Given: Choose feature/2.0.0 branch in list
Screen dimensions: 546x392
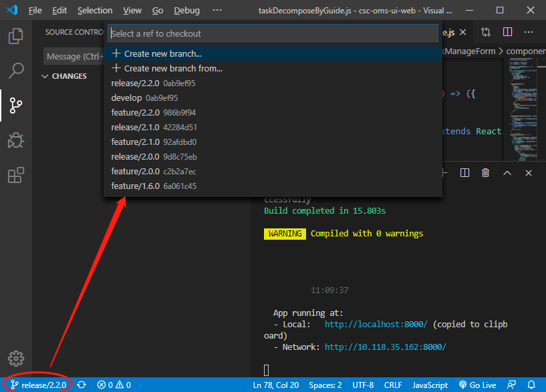Looking at the screenshot, I should pyautogui.click(x=273, y=171).
